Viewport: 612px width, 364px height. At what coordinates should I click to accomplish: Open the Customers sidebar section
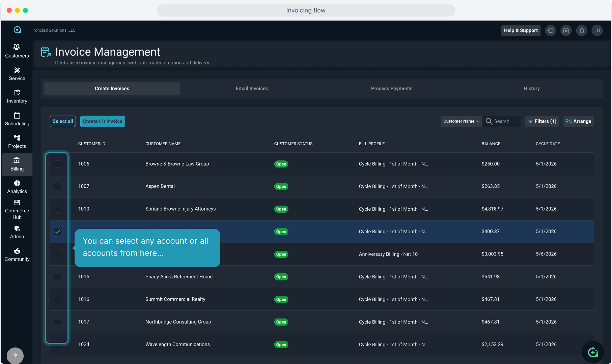click(x=17, y=51)
